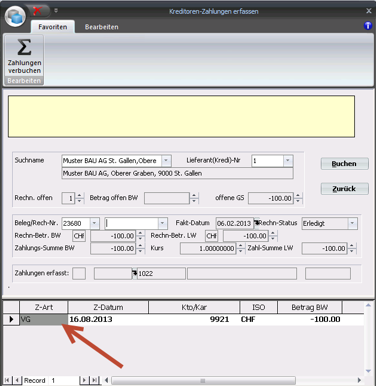
Task: Click the red X quick access icon
Action: coord(37,11)
